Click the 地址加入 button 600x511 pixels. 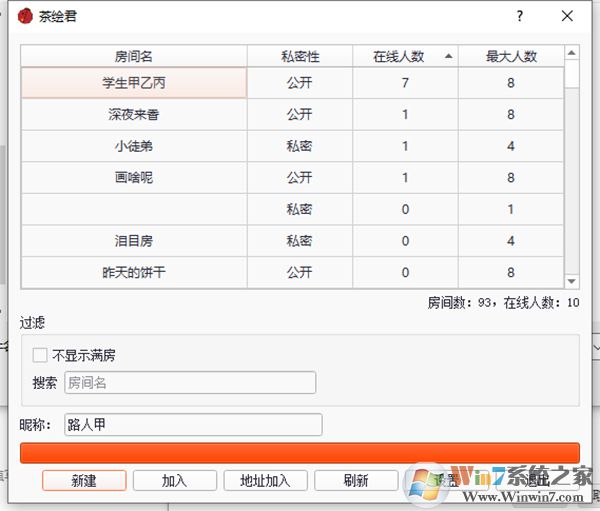[x=266, y=481]
